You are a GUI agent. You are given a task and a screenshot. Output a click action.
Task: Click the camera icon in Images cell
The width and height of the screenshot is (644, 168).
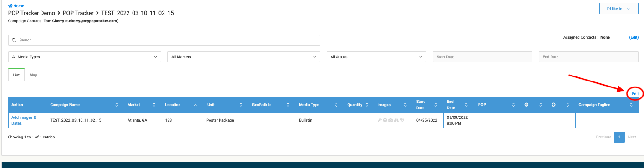tap(391, 121)
